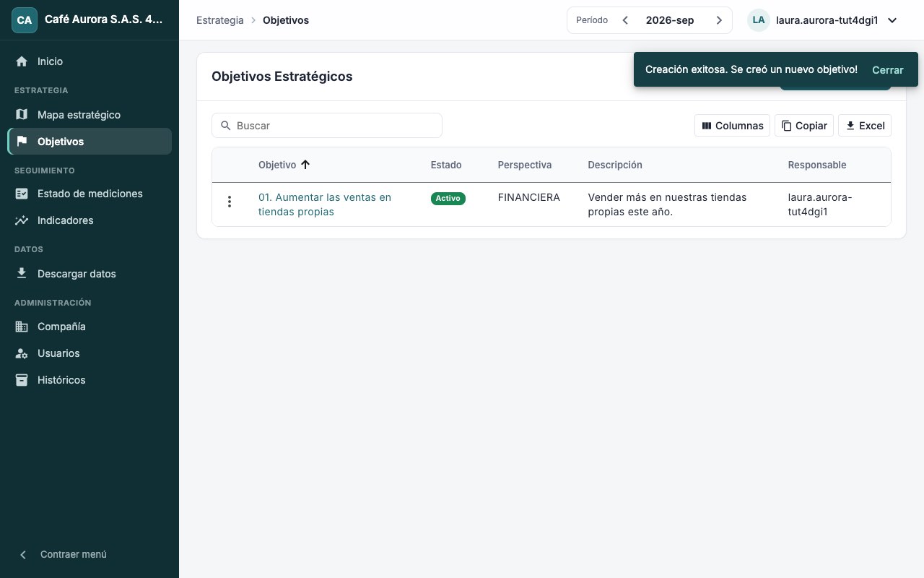Select Objetivos in the sidebar

tap(90, 142)
